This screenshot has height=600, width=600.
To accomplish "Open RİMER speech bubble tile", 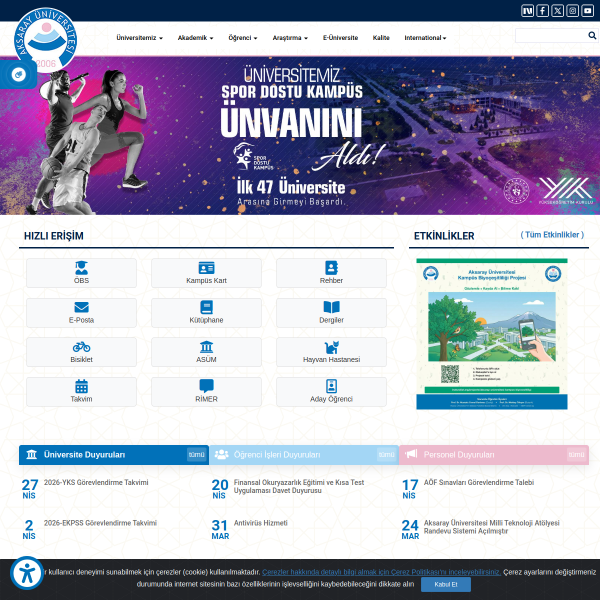I will click(x=206, y=392).
